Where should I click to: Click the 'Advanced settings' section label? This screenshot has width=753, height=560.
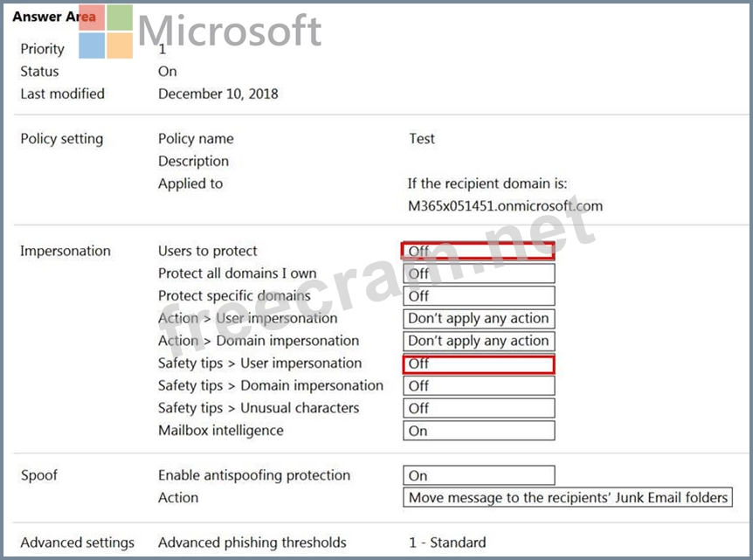(x=77, y=543)
